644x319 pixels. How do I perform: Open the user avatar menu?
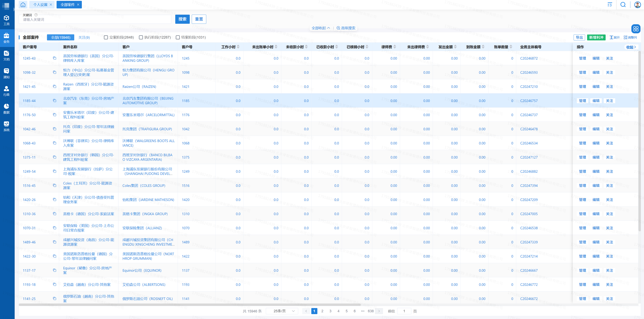[637, 5]
